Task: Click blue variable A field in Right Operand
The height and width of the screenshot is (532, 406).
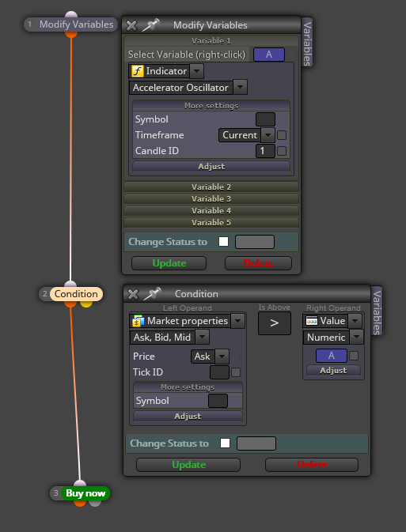Action: (332, 356)
